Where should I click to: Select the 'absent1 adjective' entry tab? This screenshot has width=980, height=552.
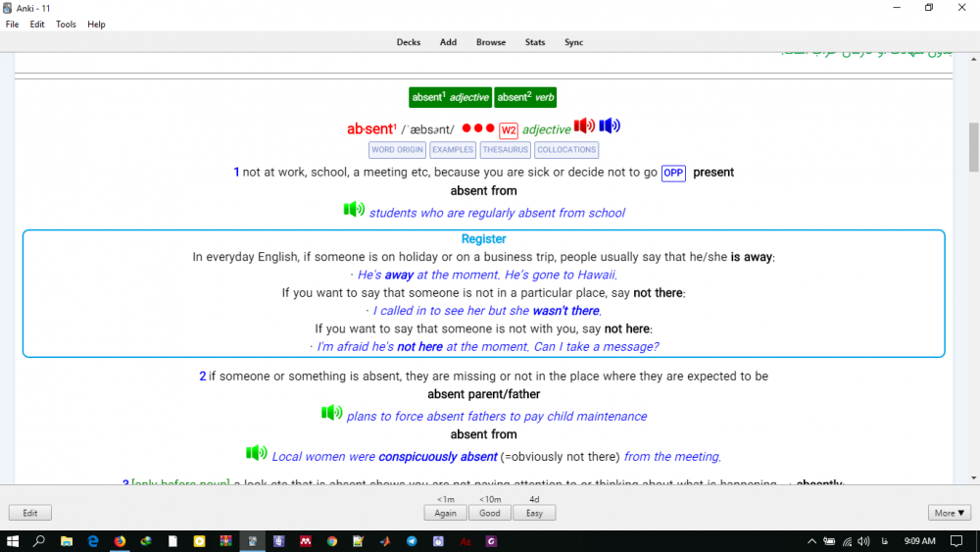(450, 97)
